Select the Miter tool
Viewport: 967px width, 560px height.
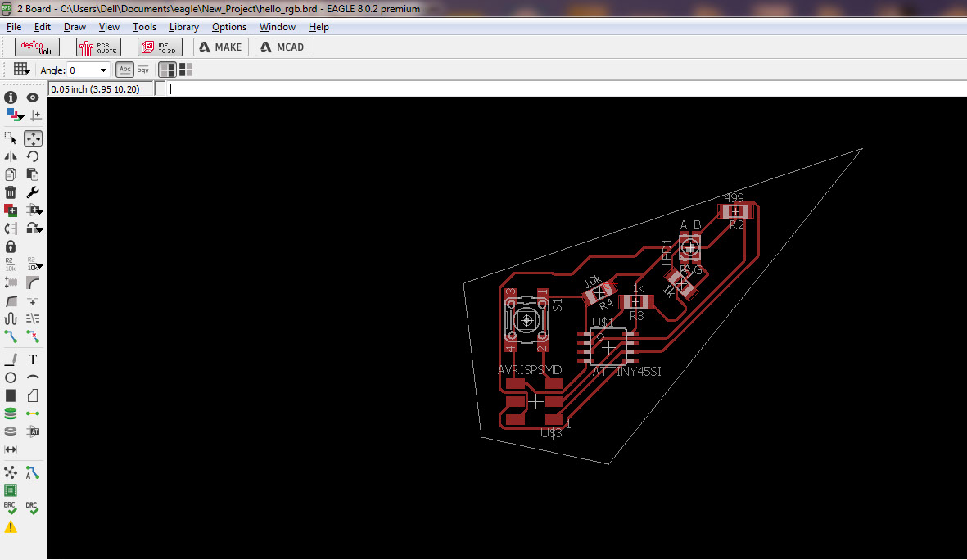[33, 282]
